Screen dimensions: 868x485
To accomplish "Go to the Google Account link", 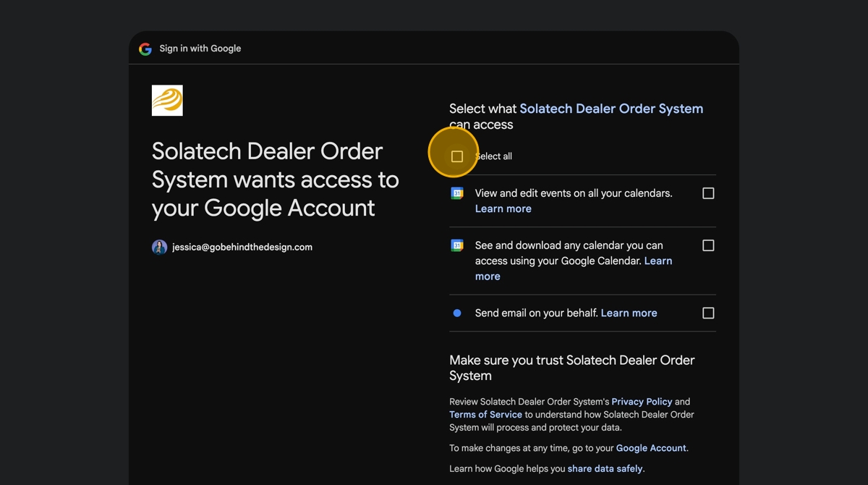I will pyautogui.click(x=651, y=448).
